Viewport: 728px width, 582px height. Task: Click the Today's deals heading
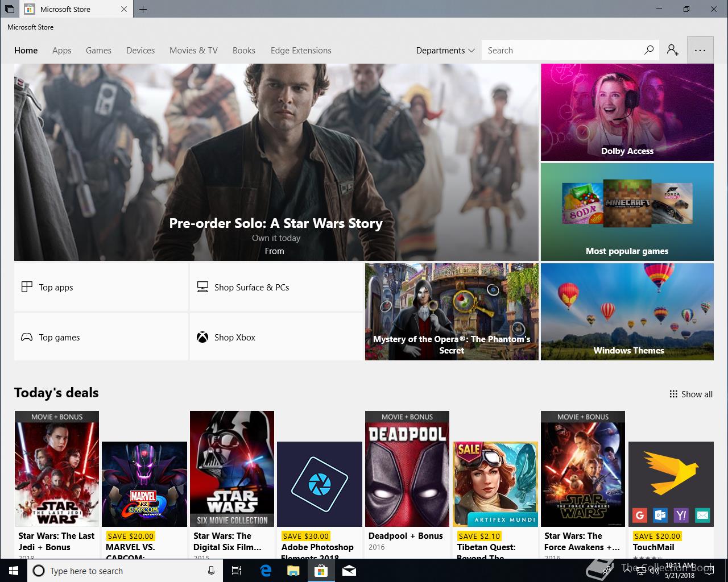coord(56,393)
